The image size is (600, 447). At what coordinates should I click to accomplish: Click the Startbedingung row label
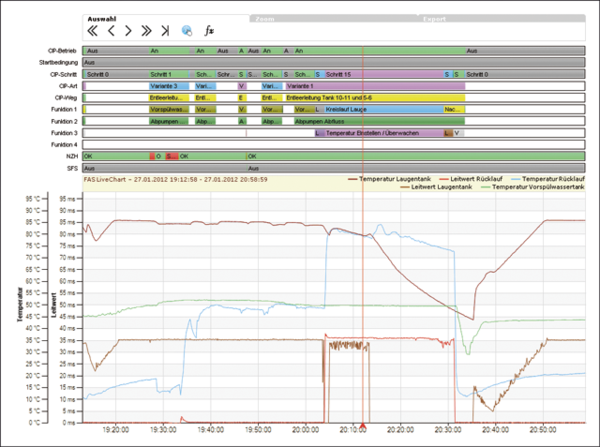click(58, 62)
